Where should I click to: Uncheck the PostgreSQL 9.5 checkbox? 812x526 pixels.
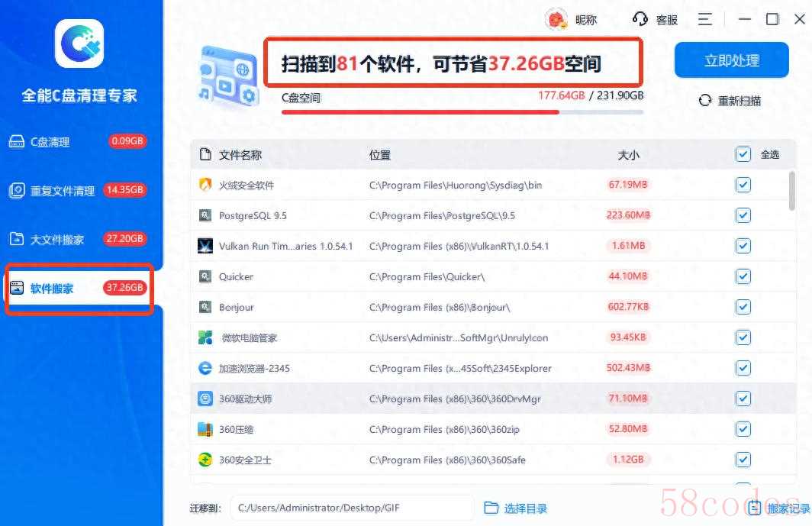coord(743,215)
